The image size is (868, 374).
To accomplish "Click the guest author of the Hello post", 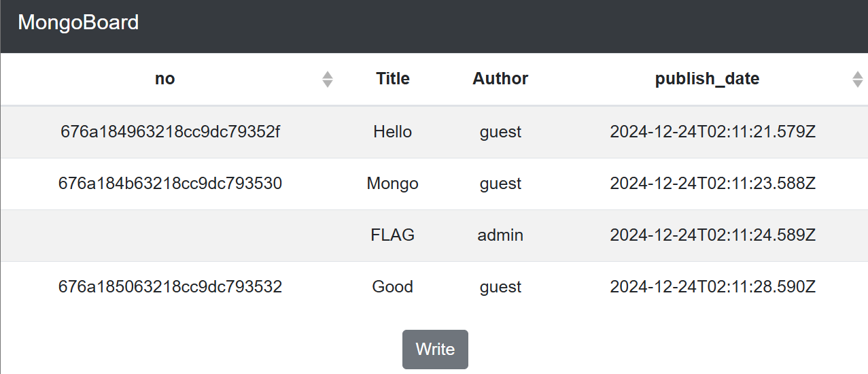I will pyautogui.click(x=500, y=132).
